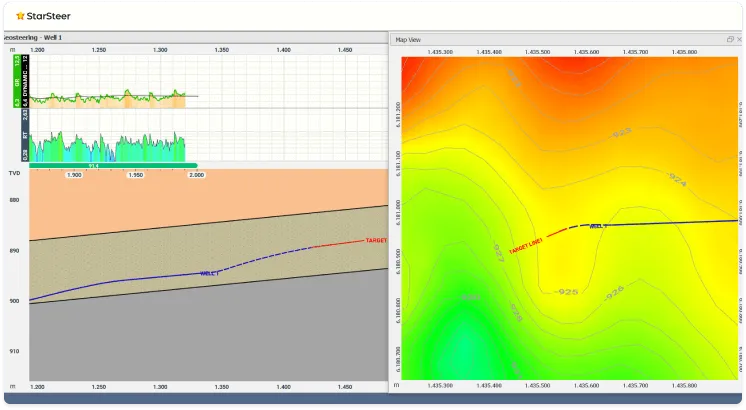The width and height of the screenshot is (746, 410).
Task: Click the WELL 1 label on the map
Action: pyautogui.click(x=598, y=226)
